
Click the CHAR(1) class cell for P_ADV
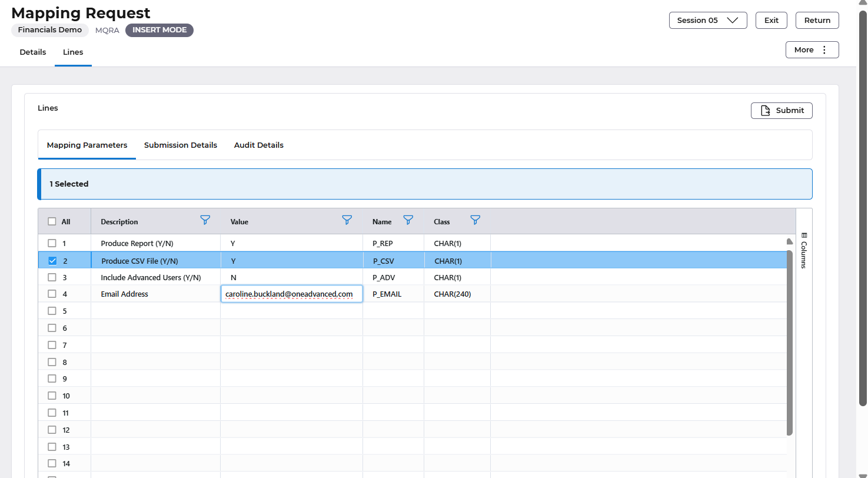(457, 277)
